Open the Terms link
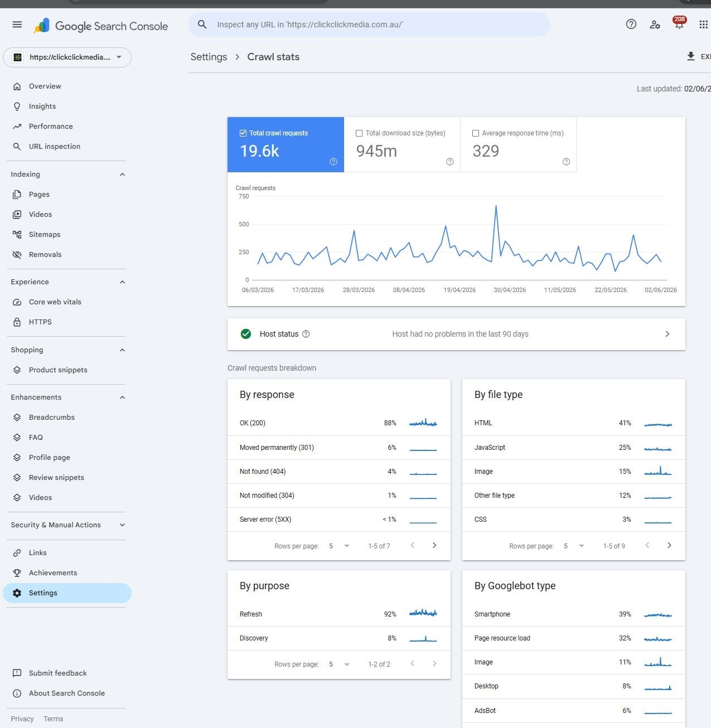 [x=54, y=719]
